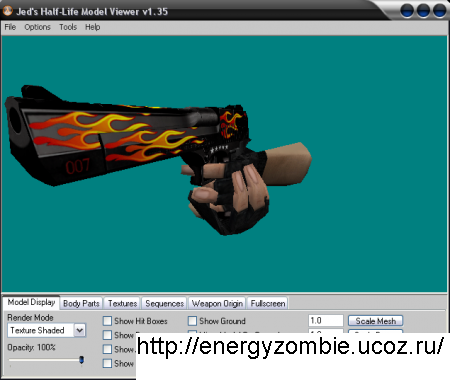The width and height of the screenshot is (450, 380).
Task: Click the Half-Life lambda icon in title bar
Action: 7,11
